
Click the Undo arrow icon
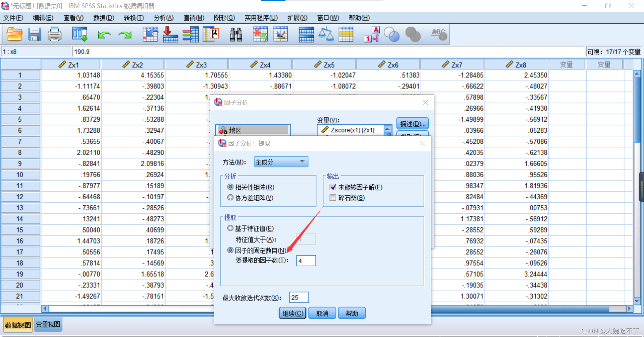pyautogui.click(x=104, y=35)
